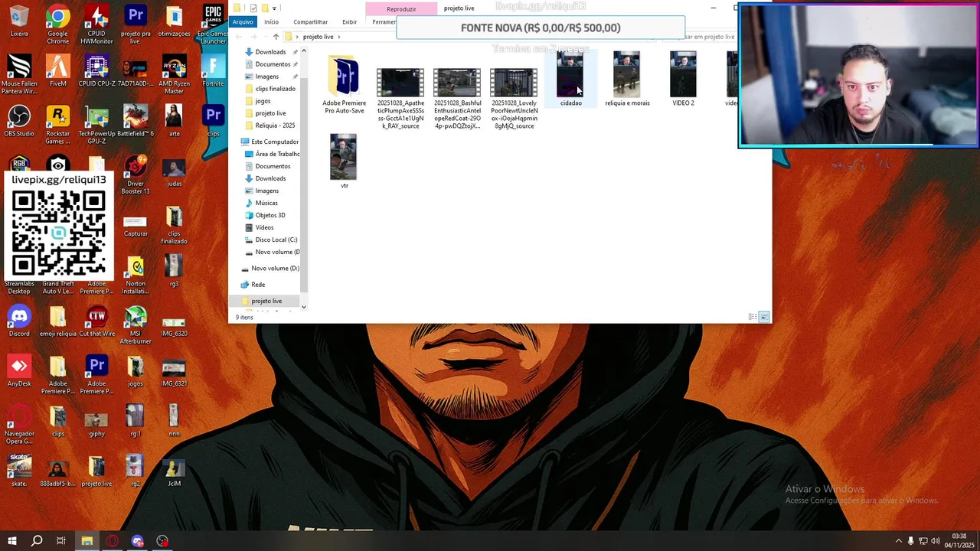Open Norton Installation desktop icon

click(136, 275)
